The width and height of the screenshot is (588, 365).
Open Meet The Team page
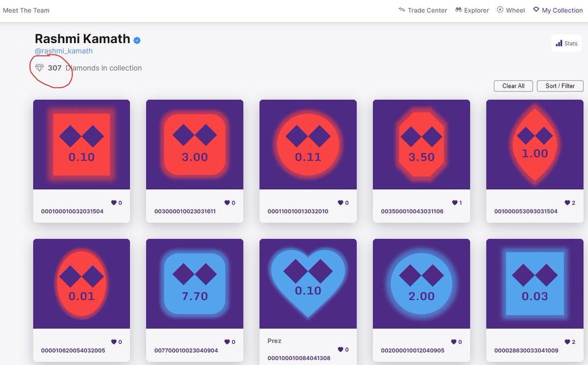point(26,10)
